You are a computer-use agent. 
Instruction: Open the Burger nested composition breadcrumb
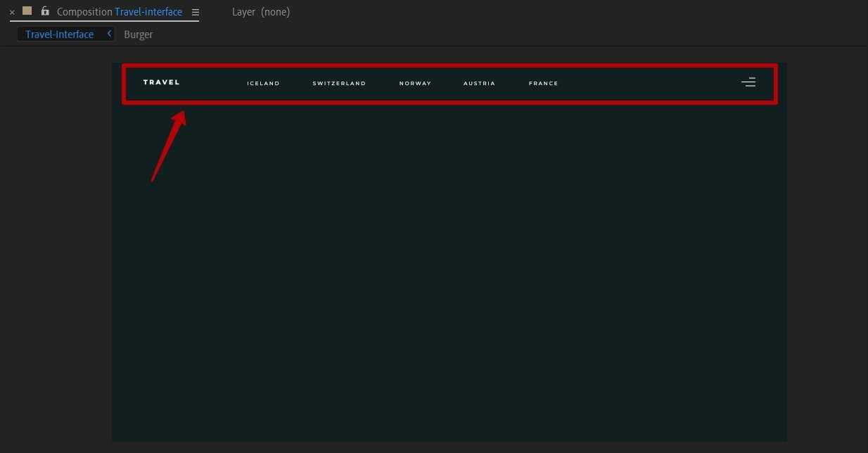coord(138,34)
